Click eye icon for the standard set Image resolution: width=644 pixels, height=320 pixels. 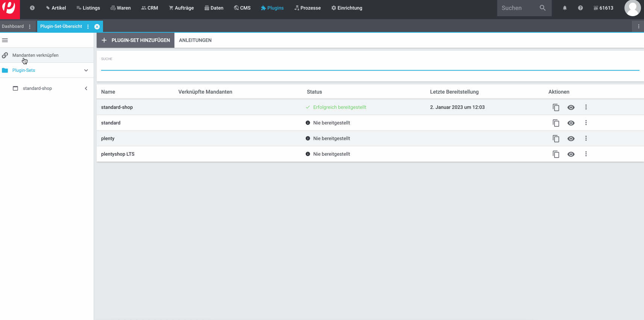[571, 123]
